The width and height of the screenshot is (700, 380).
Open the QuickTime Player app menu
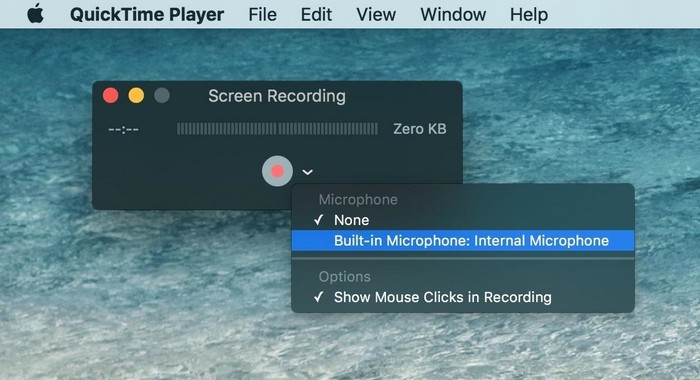pyautogui.click(x=147, y=14)
